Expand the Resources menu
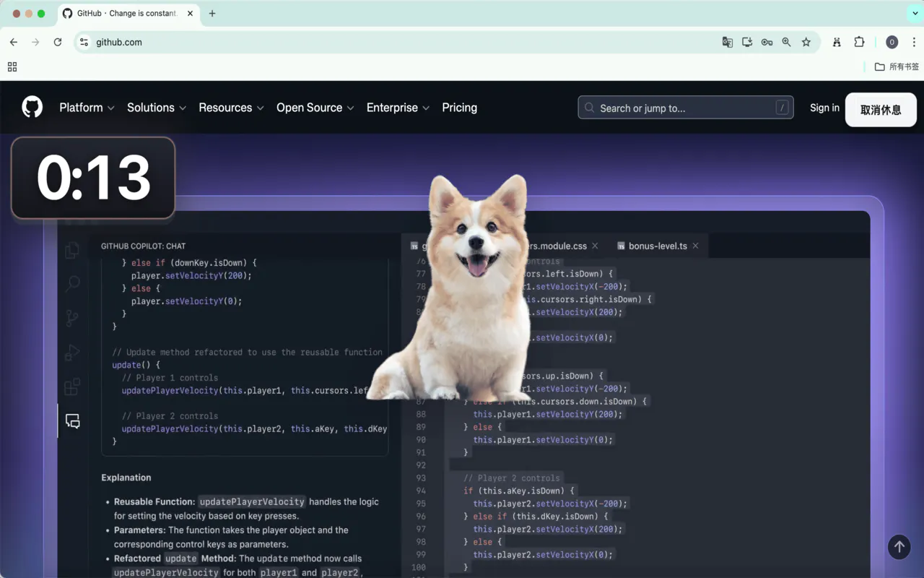Image resolution: width=924 pixels, height=578 pixels. tap(231, 108)
